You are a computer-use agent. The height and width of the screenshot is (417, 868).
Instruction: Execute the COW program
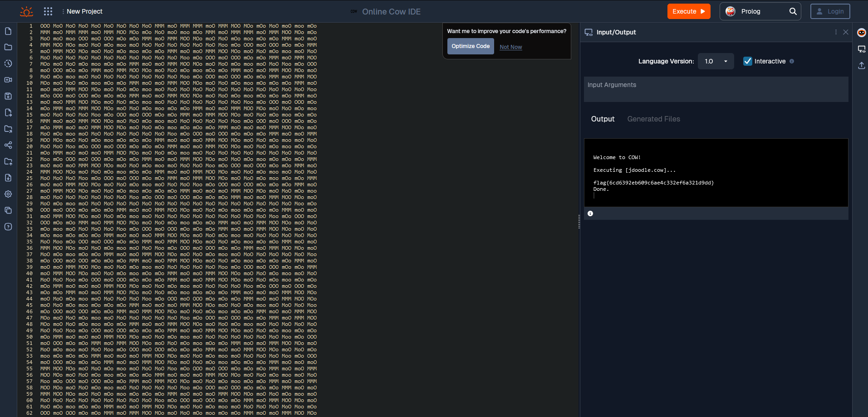[x=688, y=11]
